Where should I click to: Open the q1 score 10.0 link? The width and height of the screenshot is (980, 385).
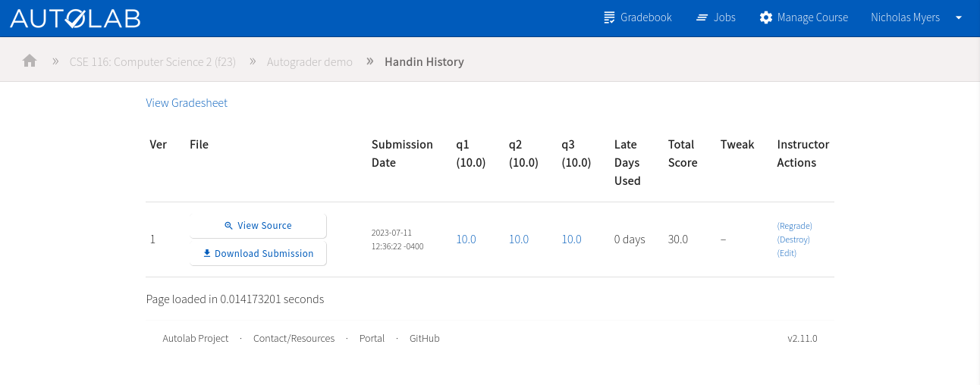pos(466,239)
